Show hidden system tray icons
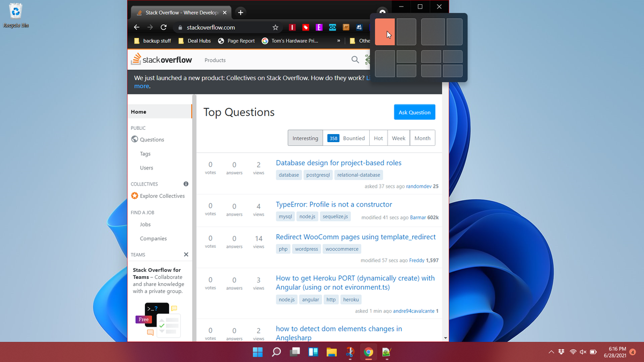Image resolution: width=644 pixels, height=362 pixels. (551, 352)
